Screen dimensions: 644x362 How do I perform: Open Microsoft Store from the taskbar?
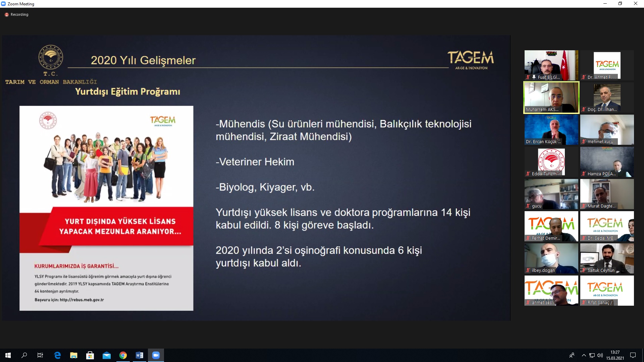click(90, 355)
